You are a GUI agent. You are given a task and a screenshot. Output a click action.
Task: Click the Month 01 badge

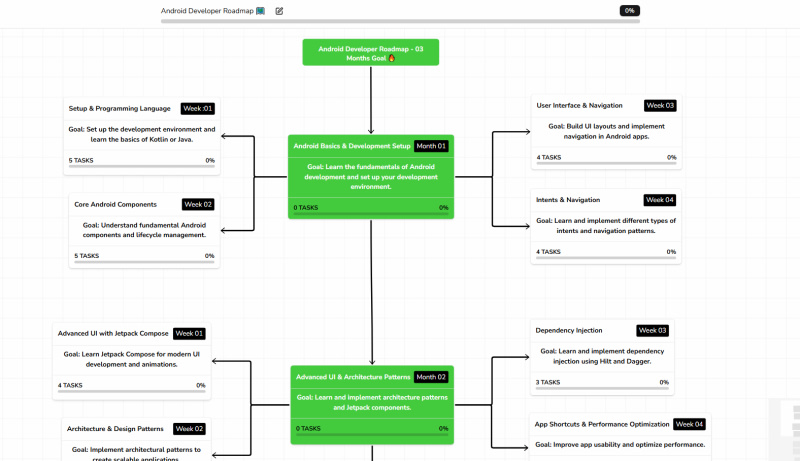point(431,146)
